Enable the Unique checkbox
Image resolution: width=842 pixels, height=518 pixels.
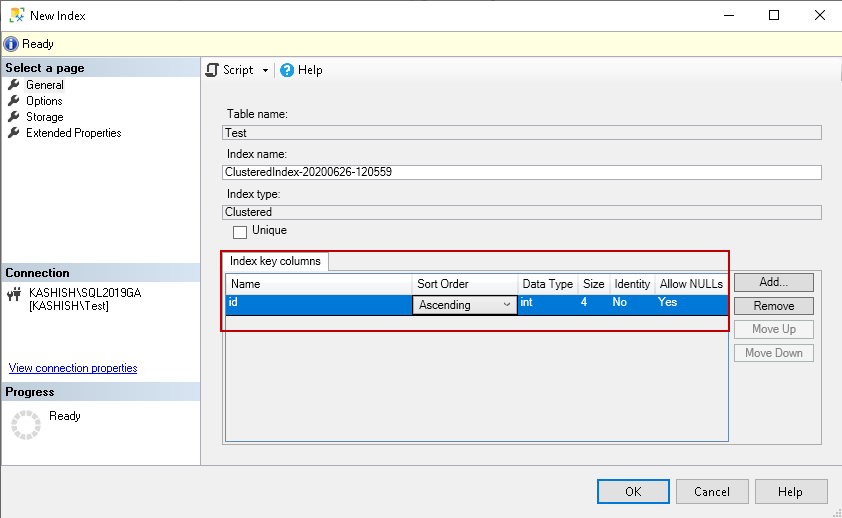(240, 232)
